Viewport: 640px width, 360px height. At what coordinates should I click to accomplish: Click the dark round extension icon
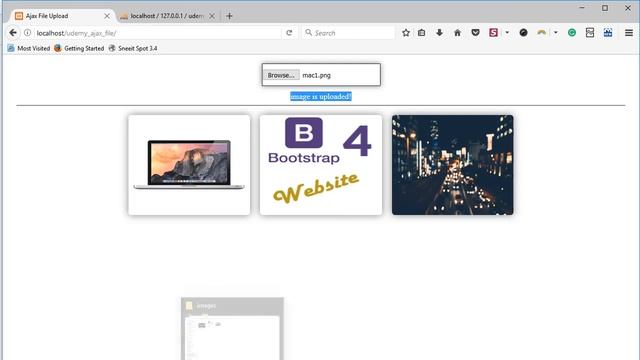click(x=523, y=33)
